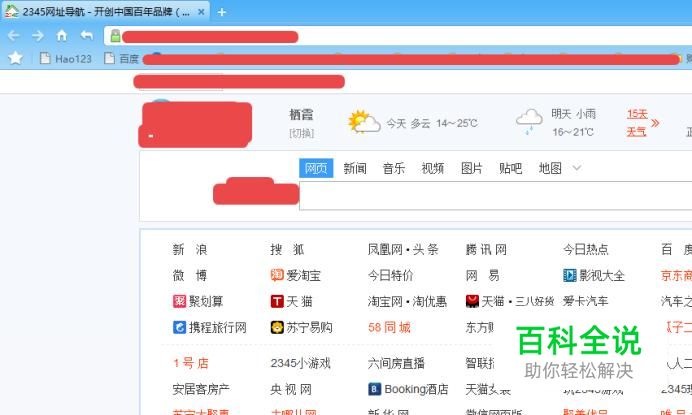
Task: Click the green lock icon in address bar
Action: point(115,36)
